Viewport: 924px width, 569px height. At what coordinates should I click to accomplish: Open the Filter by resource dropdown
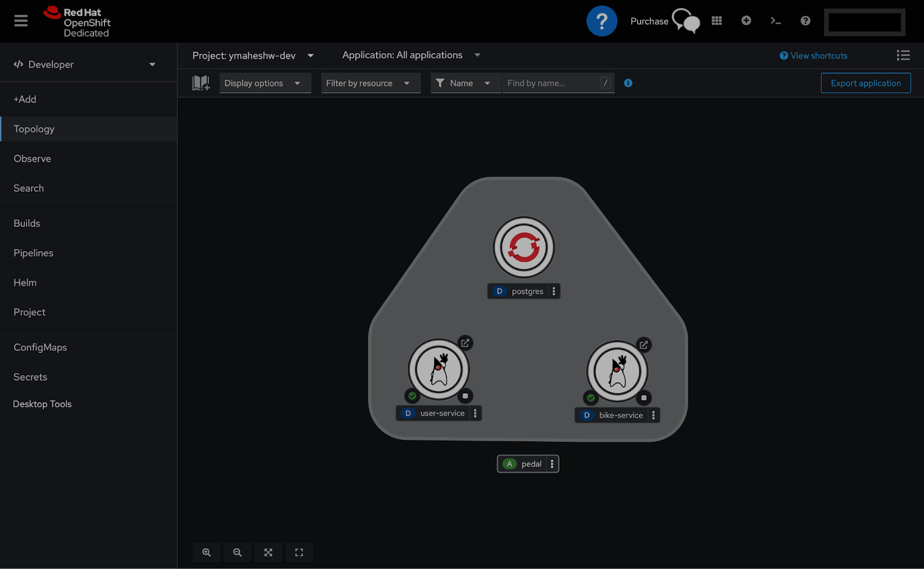[371, 83]
